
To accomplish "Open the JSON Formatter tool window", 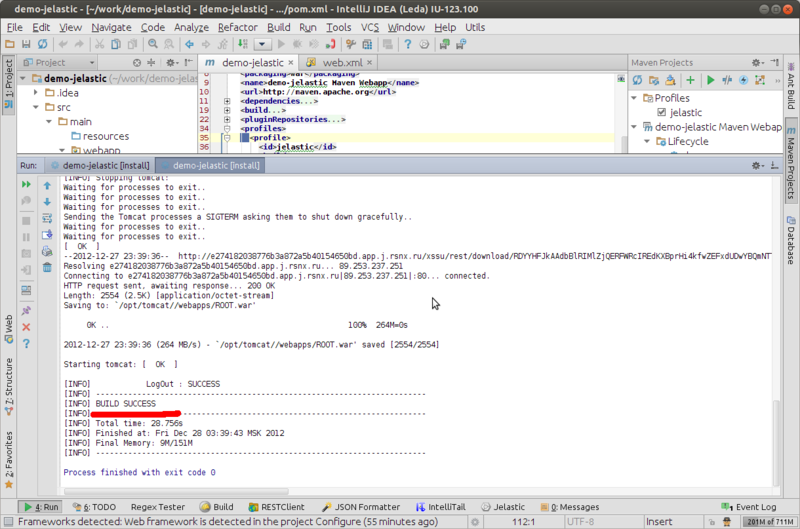I will point(361,507).
